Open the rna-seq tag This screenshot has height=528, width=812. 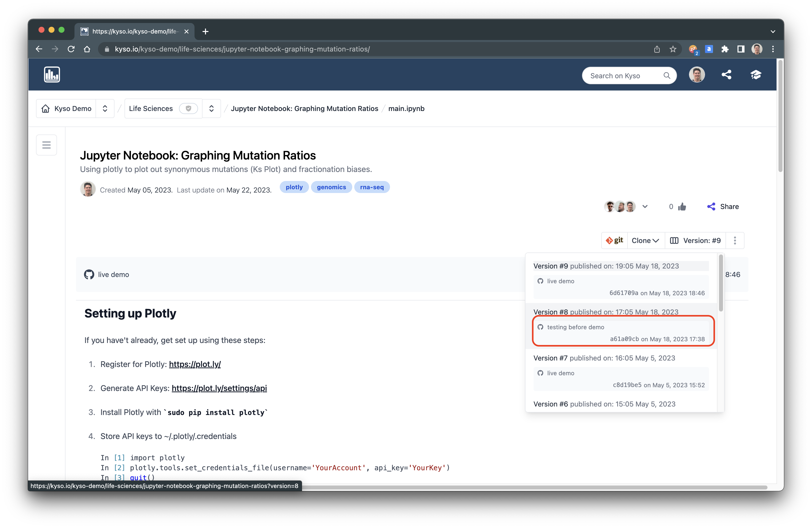[x=372, y=187]
